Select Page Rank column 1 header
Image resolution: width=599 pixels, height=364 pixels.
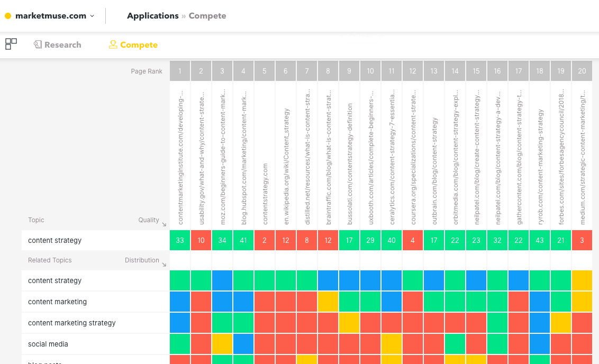tap(180, 71)
